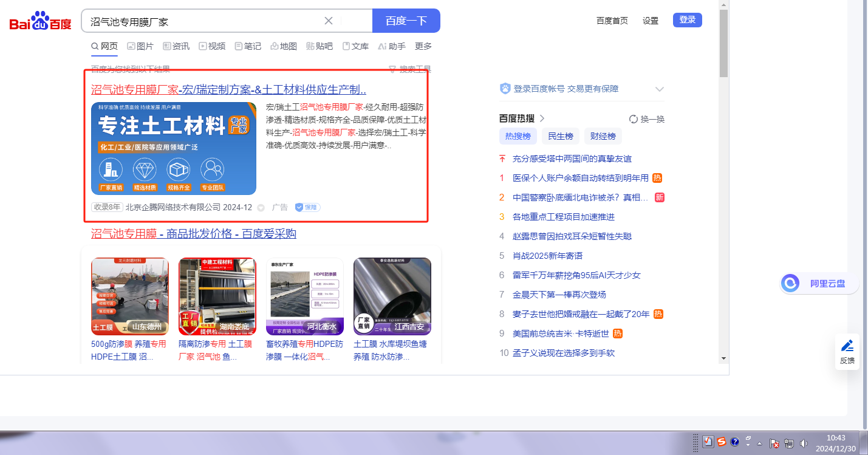This screenshot has width=868, height=455.
Task: Open the 山东德州 product thumbnail
Action: (x=130, y=296)
